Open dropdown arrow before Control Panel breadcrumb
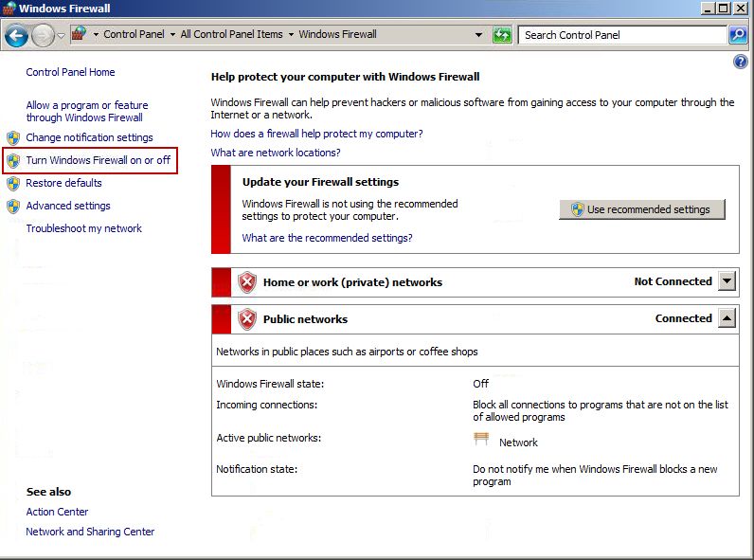This screenshot has width=754, height=560. coord(96,35)
